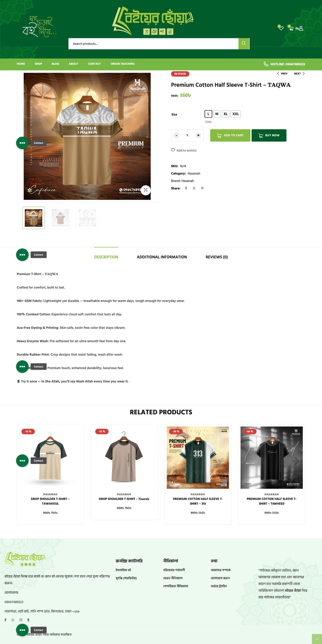Image resolution: width=322 pixels, height=644 pixels.
Task: Open the wishlist heart icon in header
Action: point(281,28)
